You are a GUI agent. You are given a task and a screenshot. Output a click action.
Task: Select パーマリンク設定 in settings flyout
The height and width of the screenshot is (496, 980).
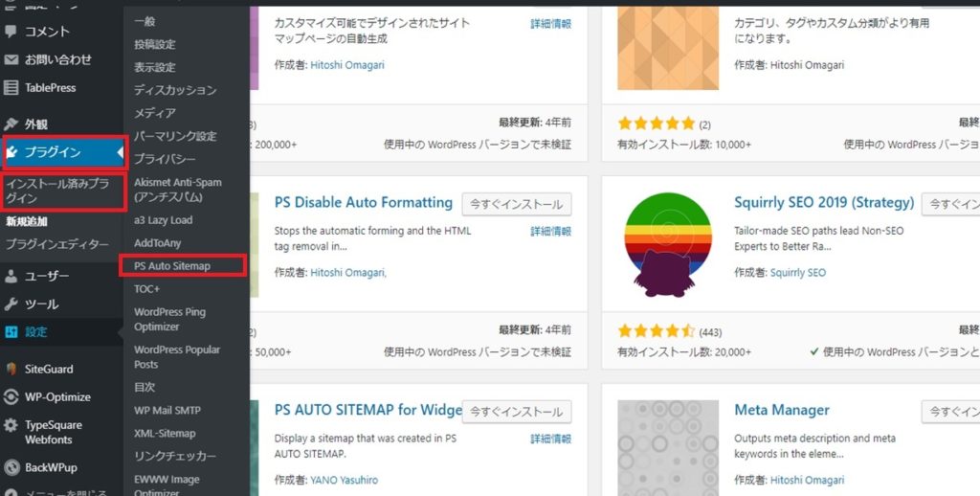click(x=176, y=136)
